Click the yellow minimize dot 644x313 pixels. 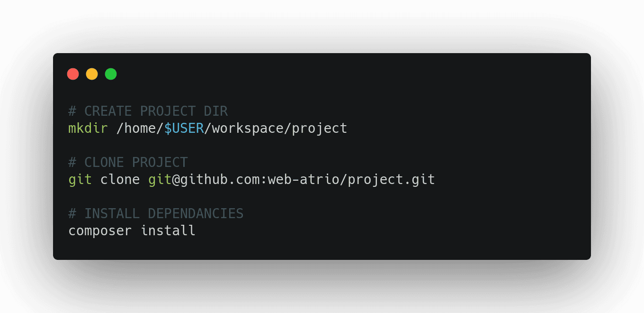[92, 74]
